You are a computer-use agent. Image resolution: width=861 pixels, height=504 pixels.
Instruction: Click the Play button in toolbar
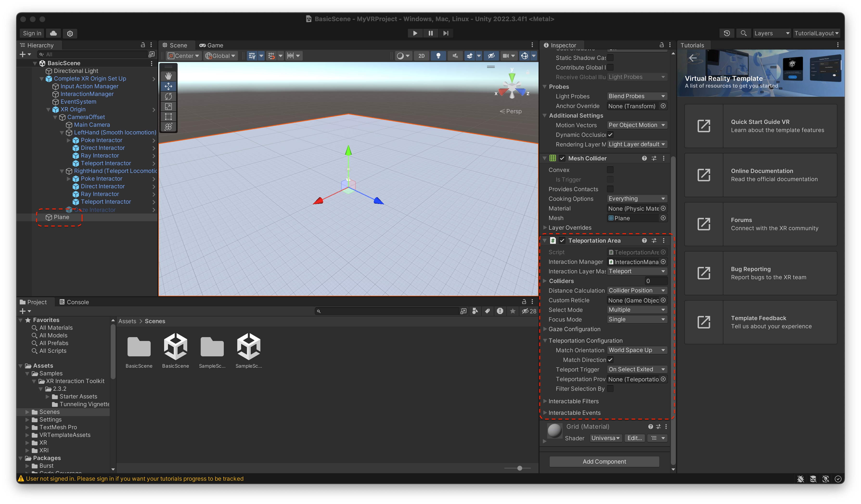pos(415,33)
